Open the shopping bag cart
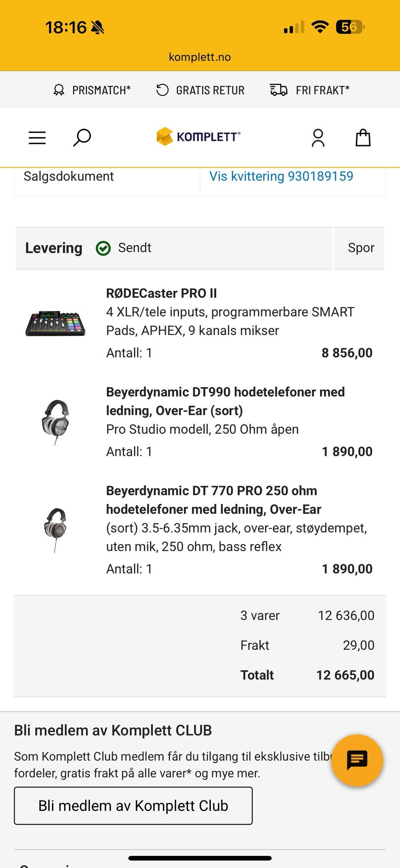This screenshot has height=868, width=400. pos(363,138)
